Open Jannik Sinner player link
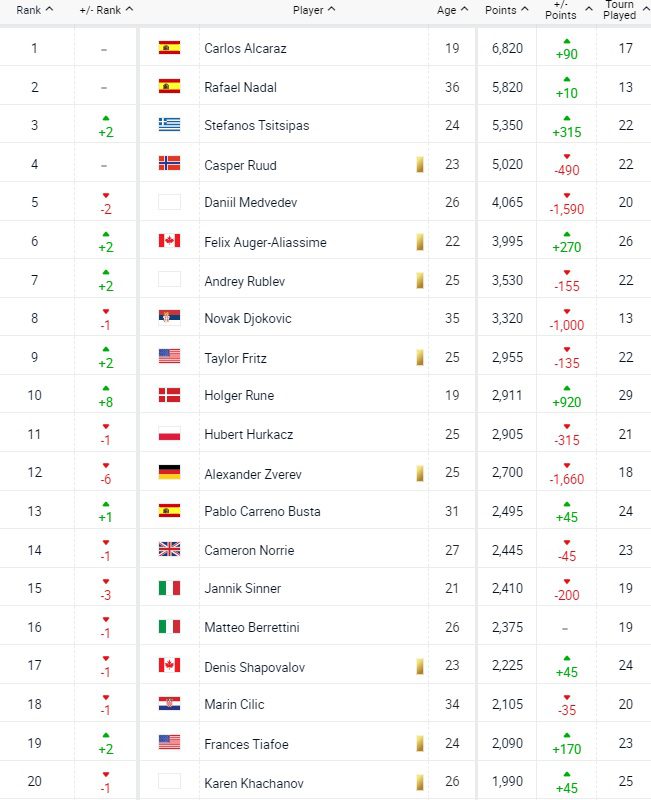 point(242,588)
